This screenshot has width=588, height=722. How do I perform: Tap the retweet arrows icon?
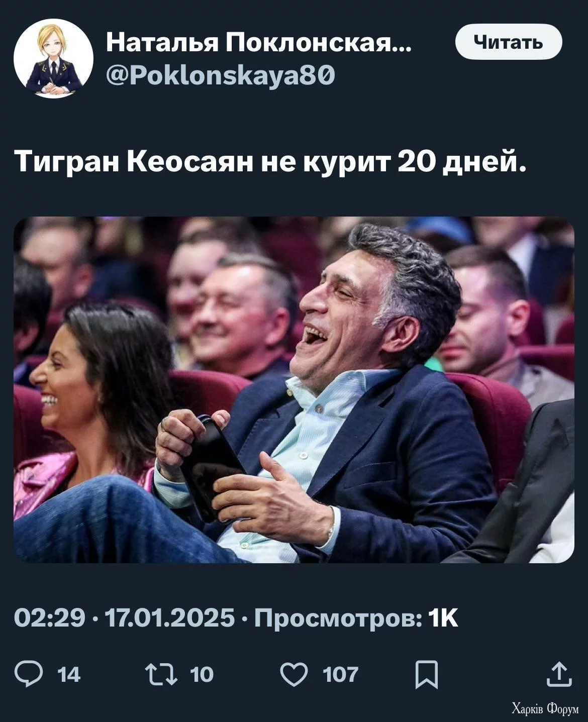160,674
